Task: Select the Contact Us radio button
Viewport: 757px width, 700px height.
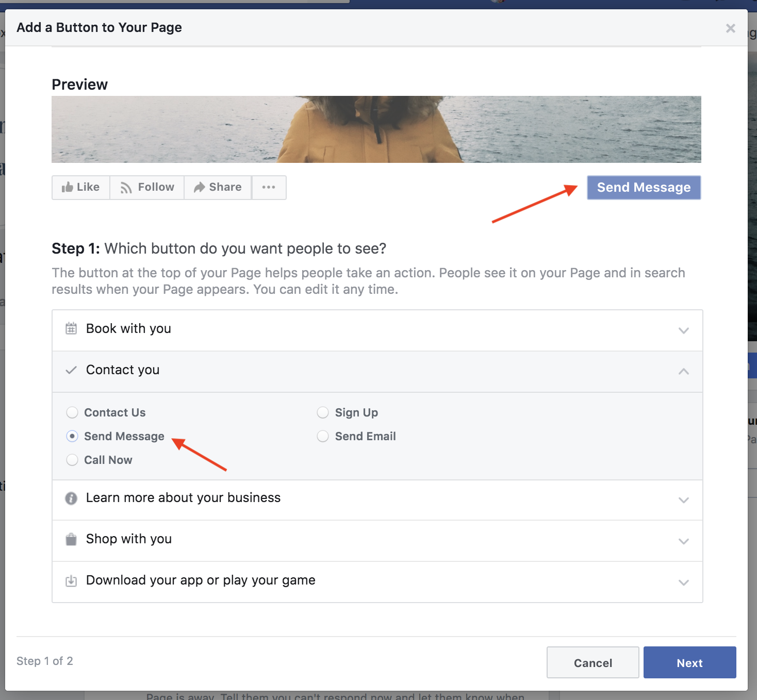Action: (x=72, y=412)
